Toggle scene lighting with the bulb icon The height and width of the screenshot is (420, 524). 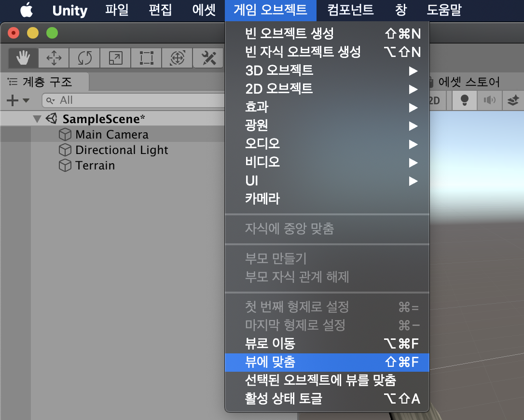click(464, 100)
